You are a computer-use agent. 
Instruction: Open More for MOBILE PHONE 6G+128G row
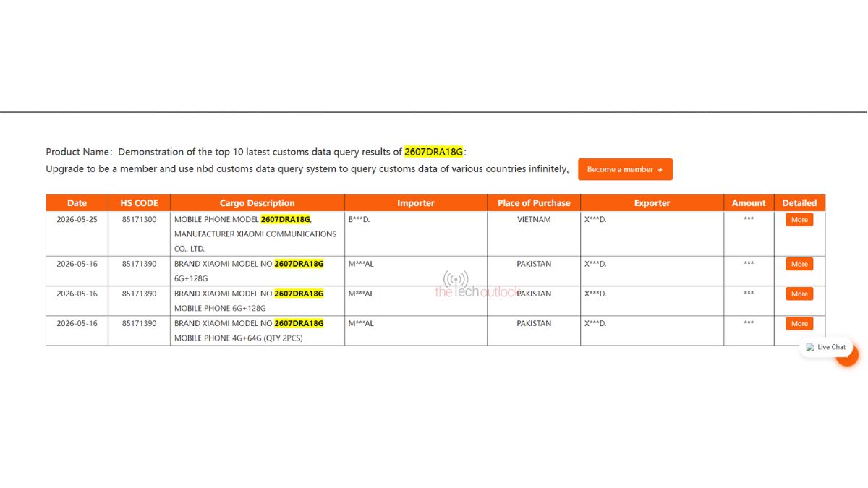point(799,294)
